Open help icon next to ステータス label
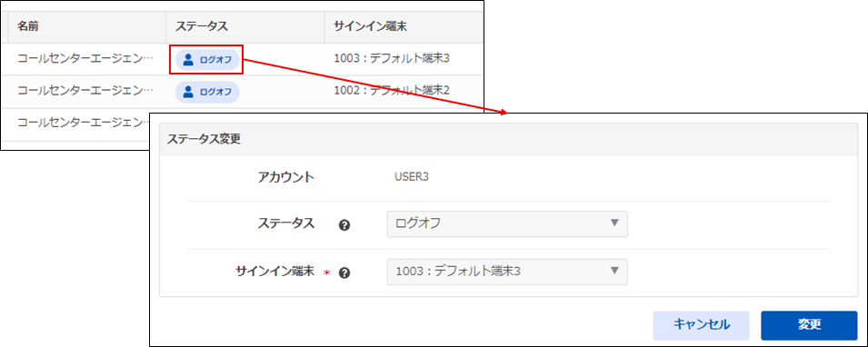Viewport: 868px width, 347px height. (x=344, y=225)
